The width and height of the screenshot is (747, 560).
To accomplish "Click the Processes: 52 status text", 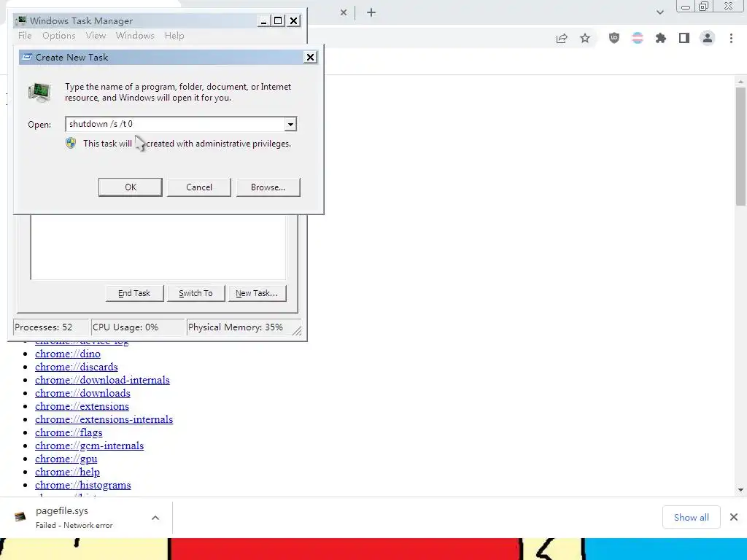I will tap(43, 327).
